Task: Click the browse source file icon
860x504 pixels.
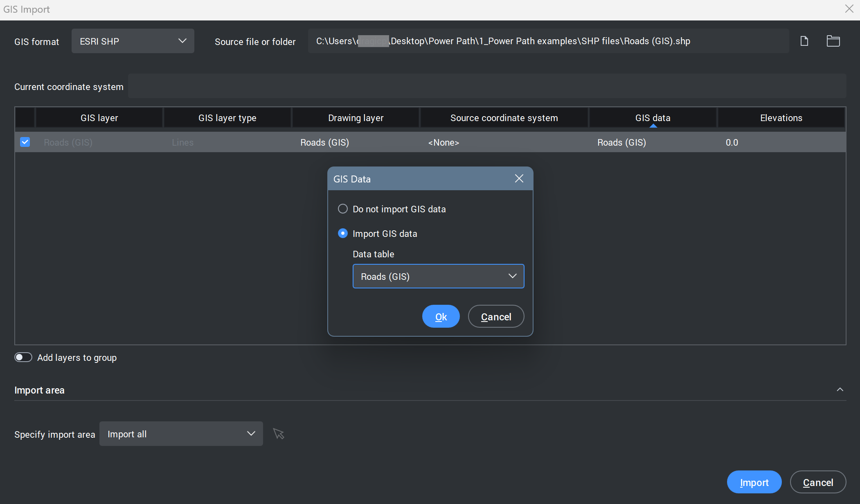Action: tap(804, 41)
